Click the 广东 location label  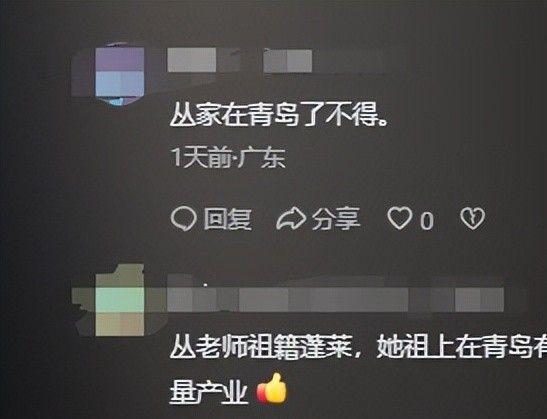coord(261,158)
